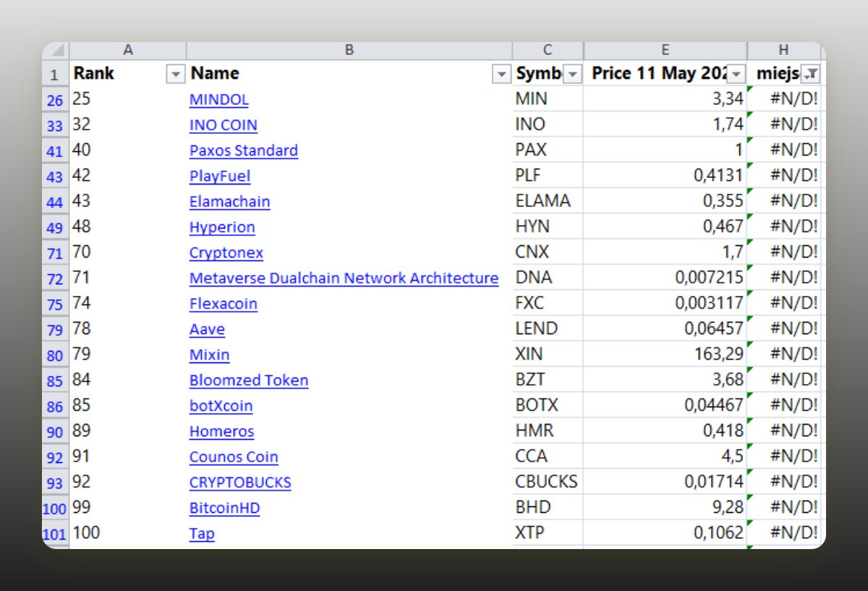This screenshot has width=868, height=591.
Task: Select the price cell 163,29
Action: [665, 355]
